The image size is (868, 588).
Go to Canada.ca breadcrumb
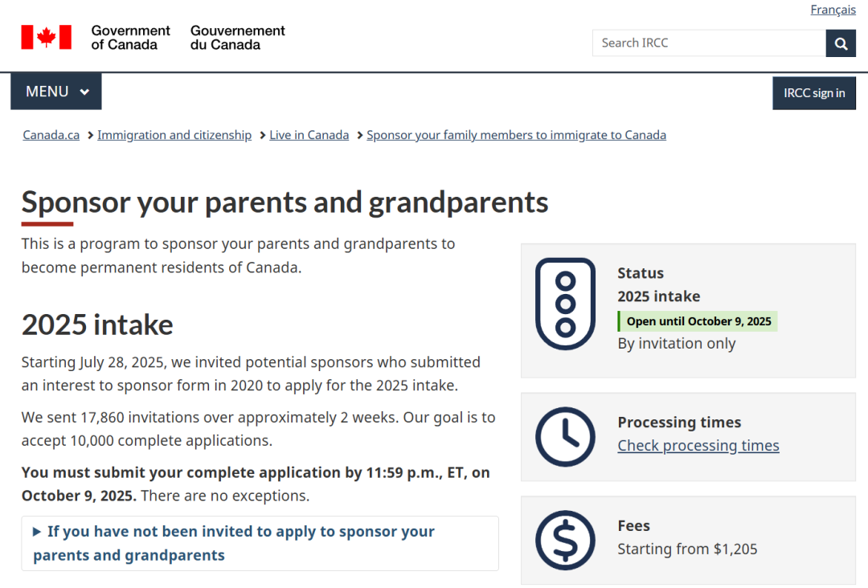point(51,135)
